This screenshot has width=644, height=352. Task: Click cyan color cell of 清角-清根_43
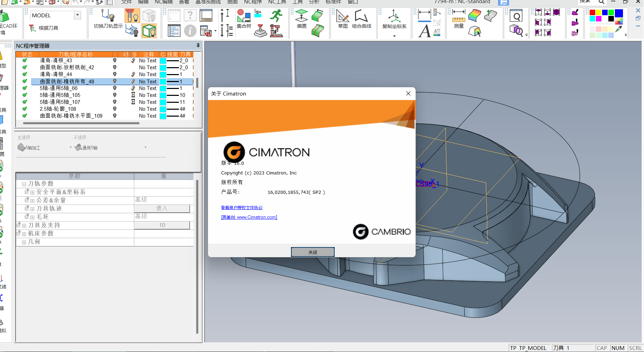click(x=163, y=61)
